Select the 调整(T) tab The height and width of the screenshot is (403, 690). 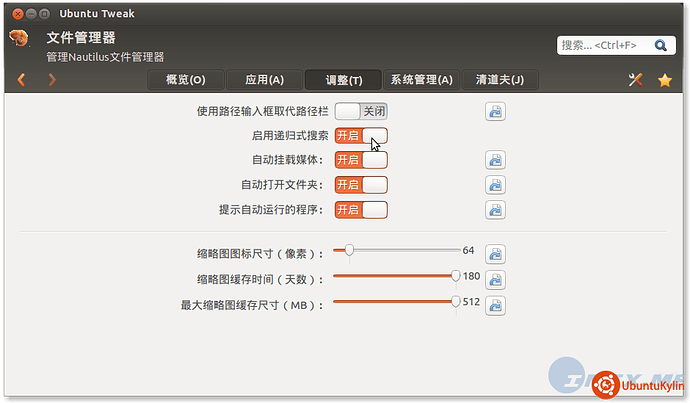(x=343, y=80)
